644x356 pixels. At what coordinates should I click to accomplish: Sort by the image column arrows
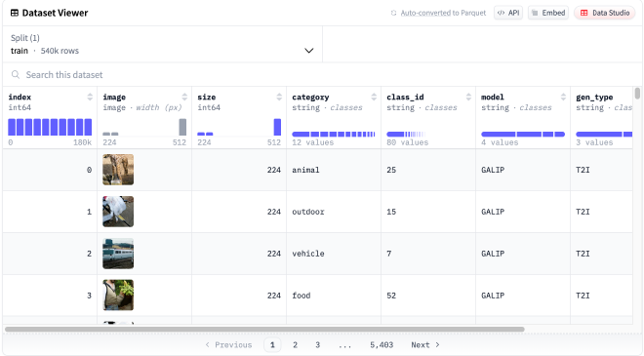pyautogui.click(x=184, y=97)
